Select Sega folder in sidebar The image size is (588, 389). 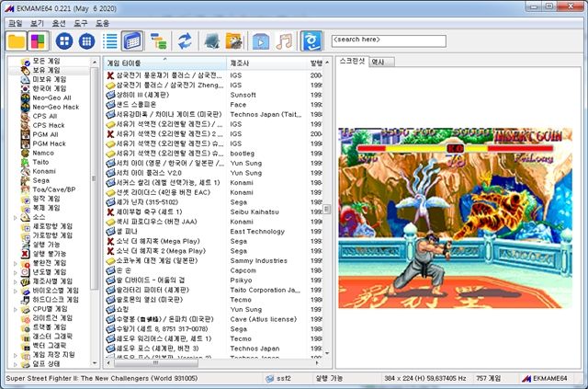coord(40,180)
